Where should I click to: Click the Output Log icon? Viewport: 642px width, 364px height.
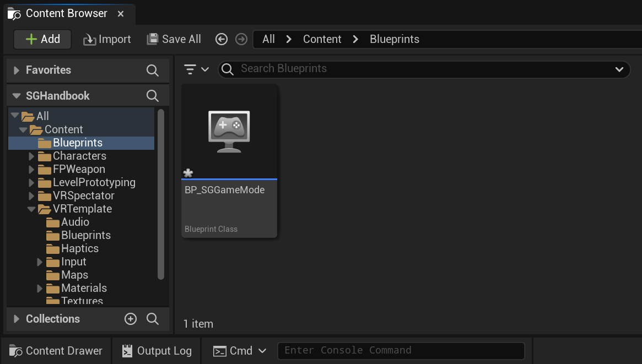click(x=127, y=350)
